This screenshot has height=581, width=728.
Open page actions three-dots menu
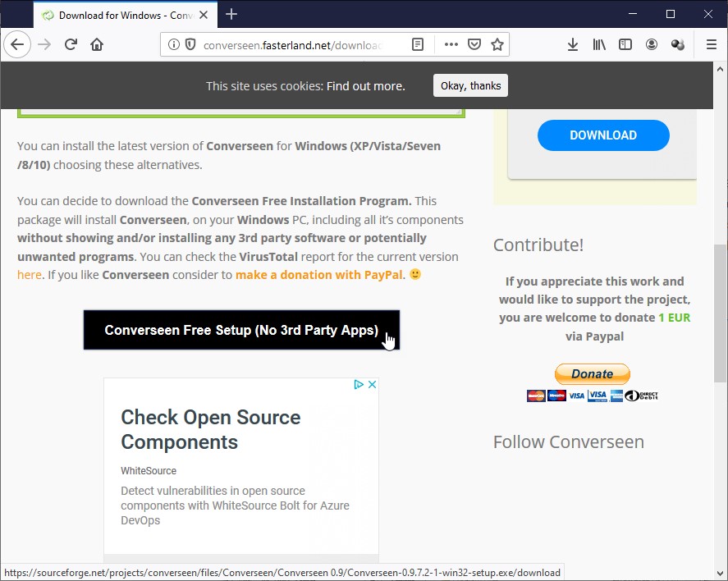point(451,44)
